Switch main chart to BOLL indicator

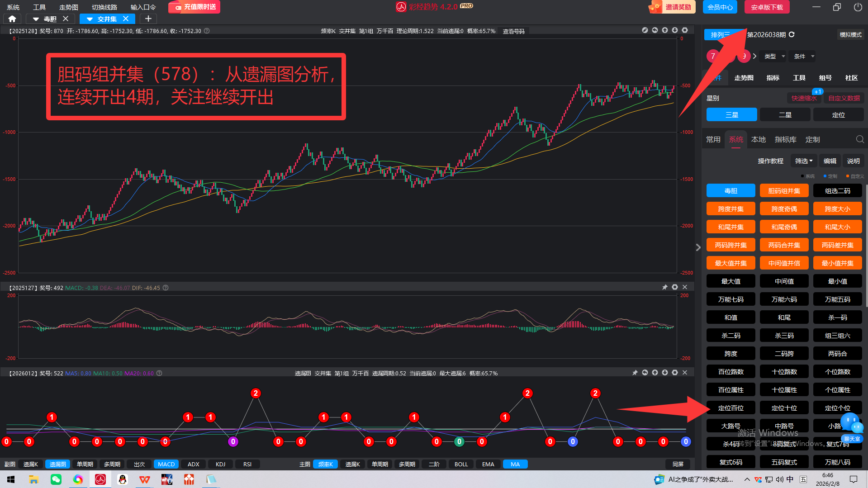click(461, 464)
